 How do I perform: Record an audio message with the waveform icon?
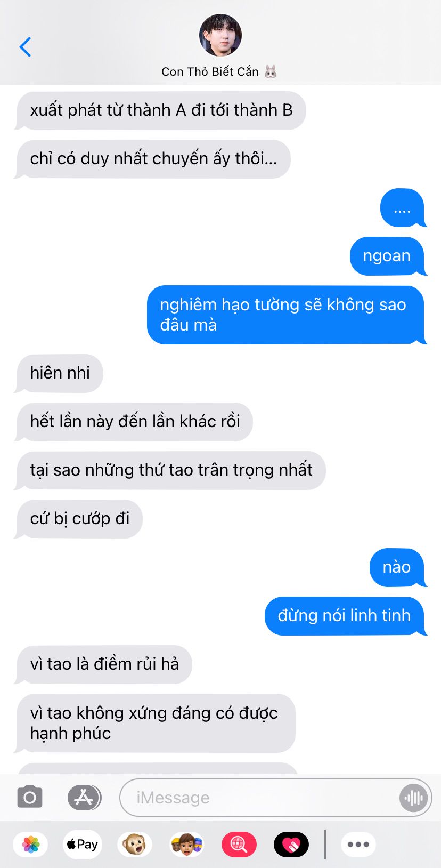[x=413, y=798]
